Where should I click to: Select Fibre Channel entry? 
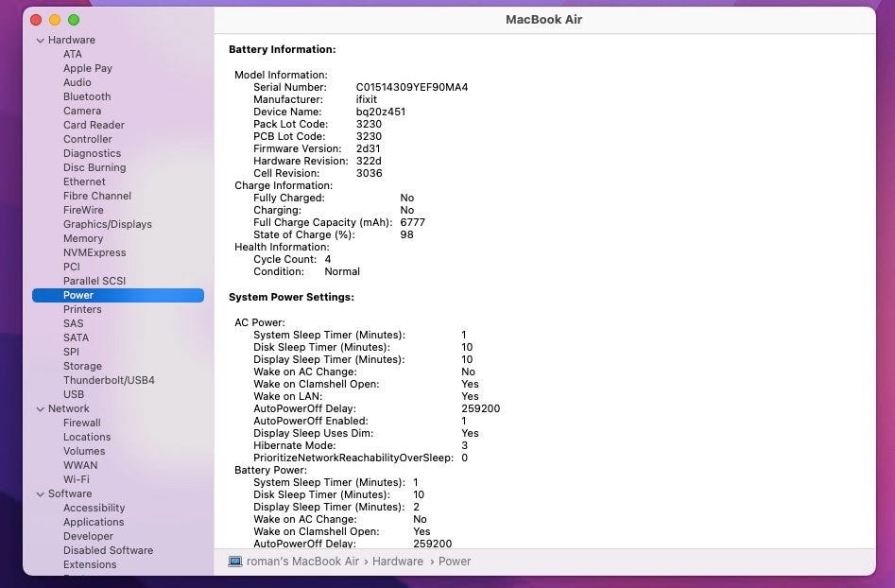[97, 196]
